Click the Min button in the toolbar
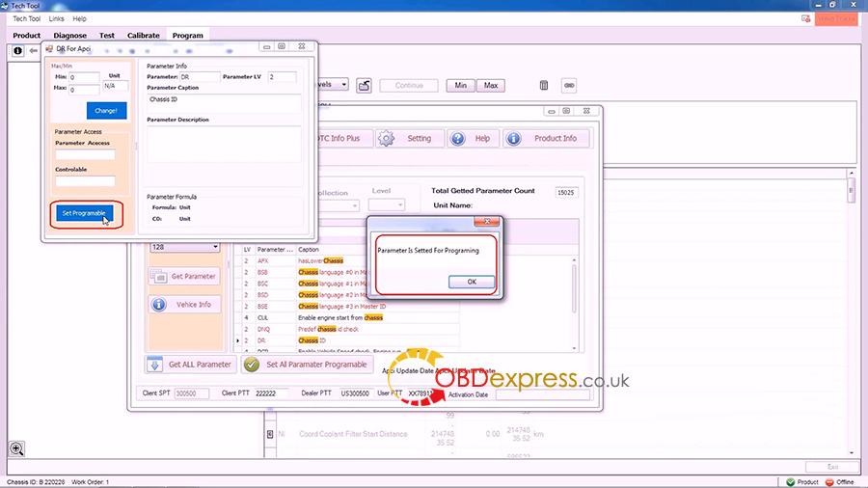This screenshot has width=868, height=488. (x=461, y=85)
